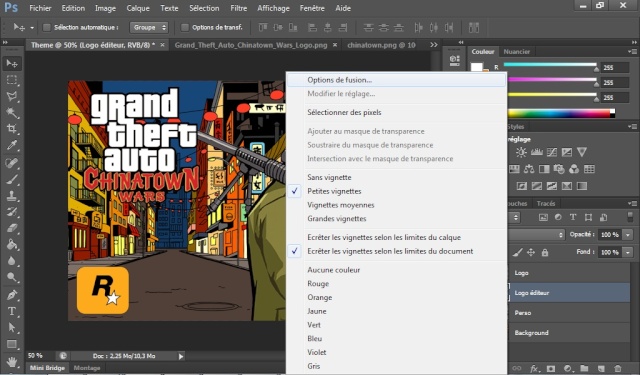640x375 pixels.
Task: Add a Curves adjustment
Action: pyautogui.click(x=551, y=152)
